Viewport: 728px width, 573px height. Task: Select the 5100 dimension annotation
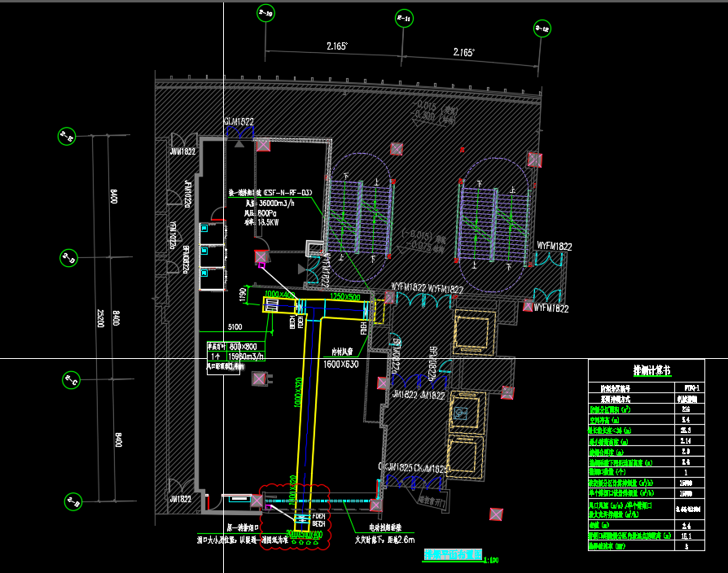(234, 327)
